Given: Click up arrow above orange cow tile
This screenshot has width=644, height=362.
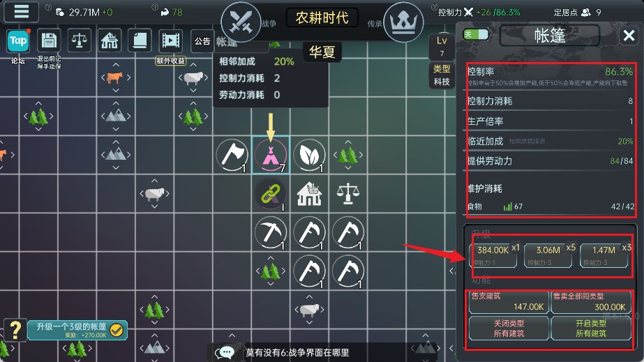Looking at the screenshot, I should [116, 64].
